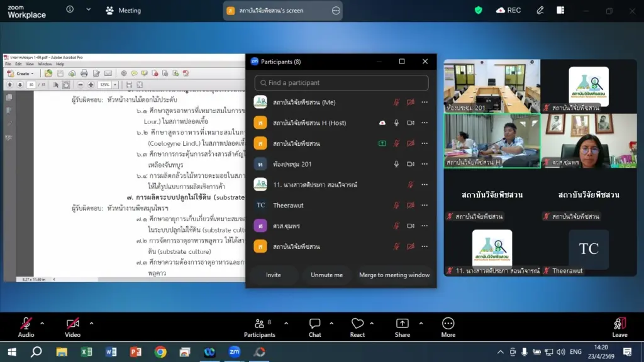Open the Meeting tab at top
Image resolution: width=644 pixels, height=362 pixels.
[x=123, y=10]
